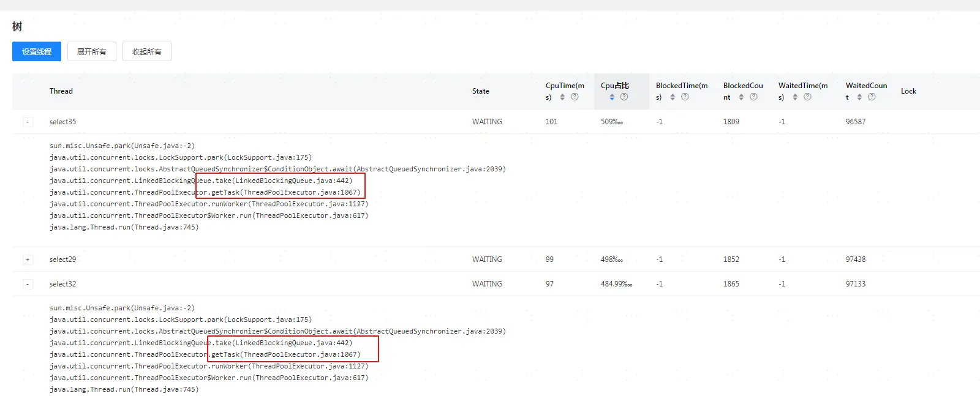980x396 pixels.
Task: Click the LinkedBlockingQueue.take line under select32
Action: [x=201, y=343]
